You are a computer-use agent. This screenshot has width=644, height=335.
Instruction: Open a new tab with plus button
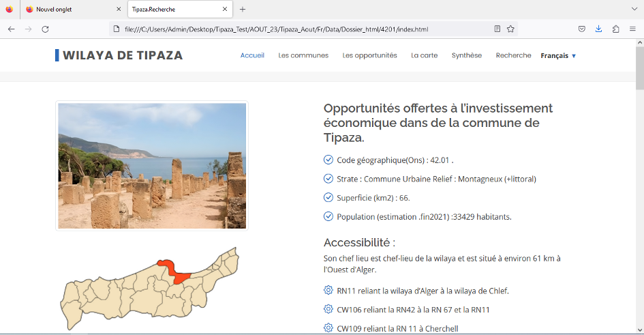tap(243, 10)
